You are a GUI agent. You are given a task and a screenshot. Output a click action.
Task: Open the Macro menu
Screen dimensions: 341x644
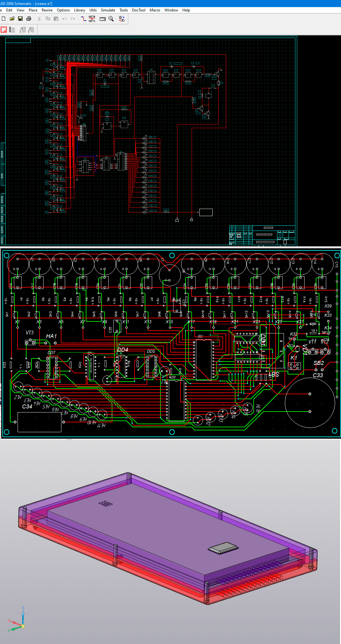click(155, 10)
